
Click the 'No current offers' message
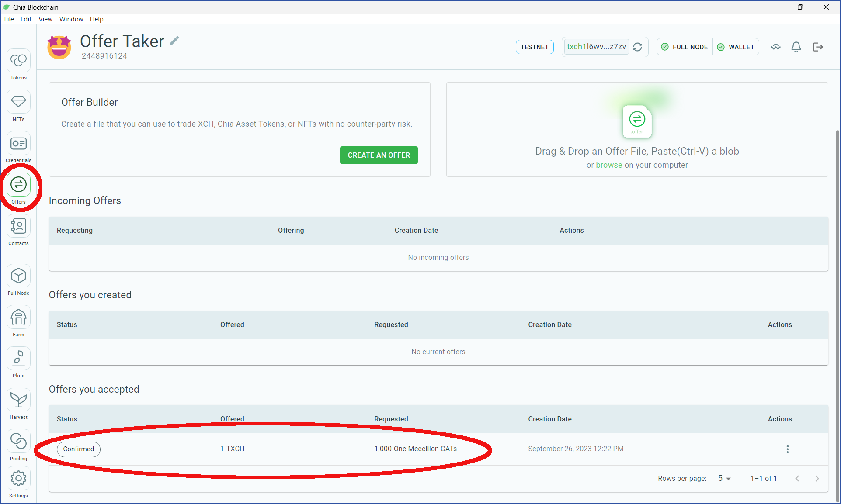[438, 352]
